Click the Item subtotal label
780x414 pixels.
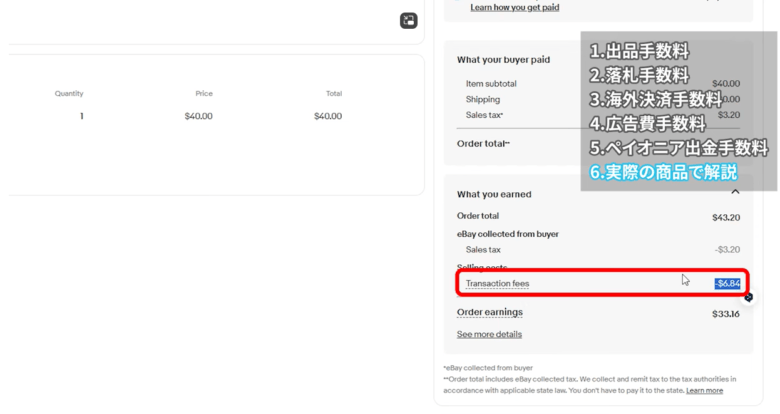(x=491, y=84)
